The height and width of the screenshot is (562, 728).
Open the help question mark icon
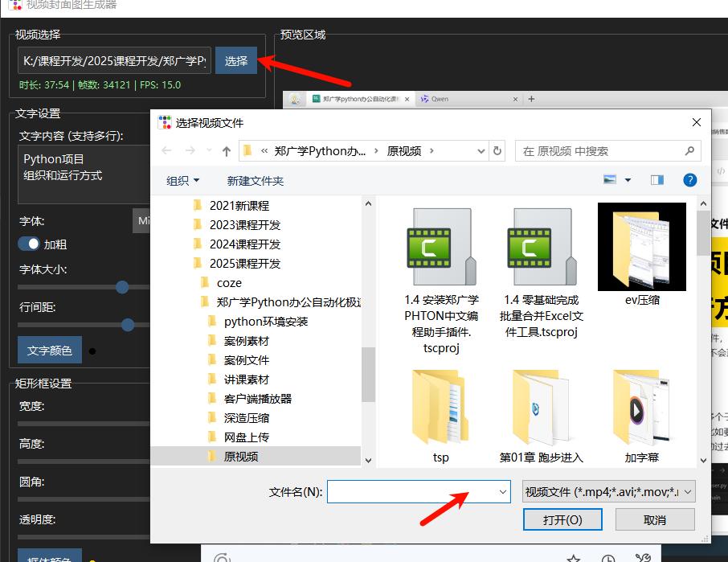[x=689, y=180]
